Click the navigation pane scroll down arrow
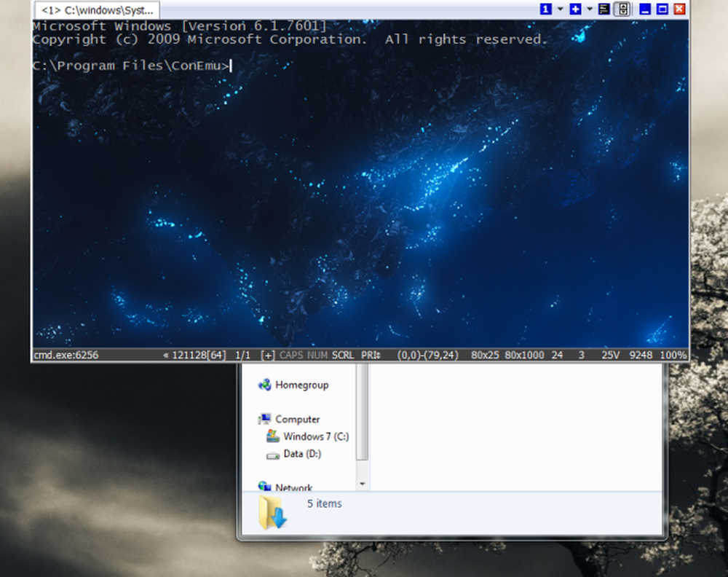Image resolution: width=728 pixels, height=577 pixels. (363, 484)
